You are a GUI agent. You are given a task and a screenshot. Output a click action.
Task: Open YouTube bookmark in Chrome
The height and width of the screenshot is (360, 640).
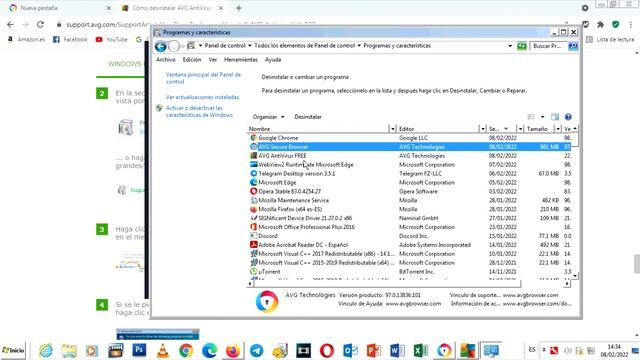click(x=111, y=40)
